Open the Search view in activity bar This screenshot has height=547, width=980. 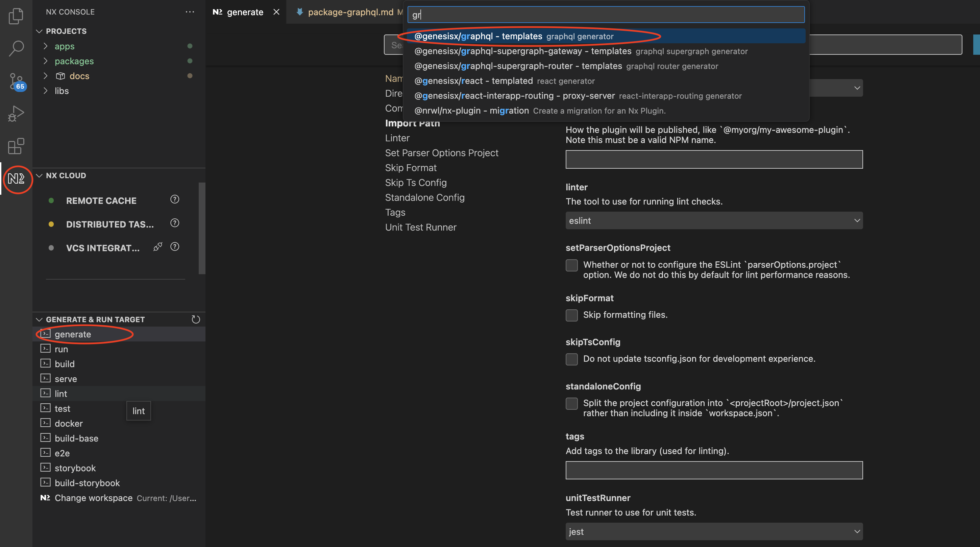(16, 48)
